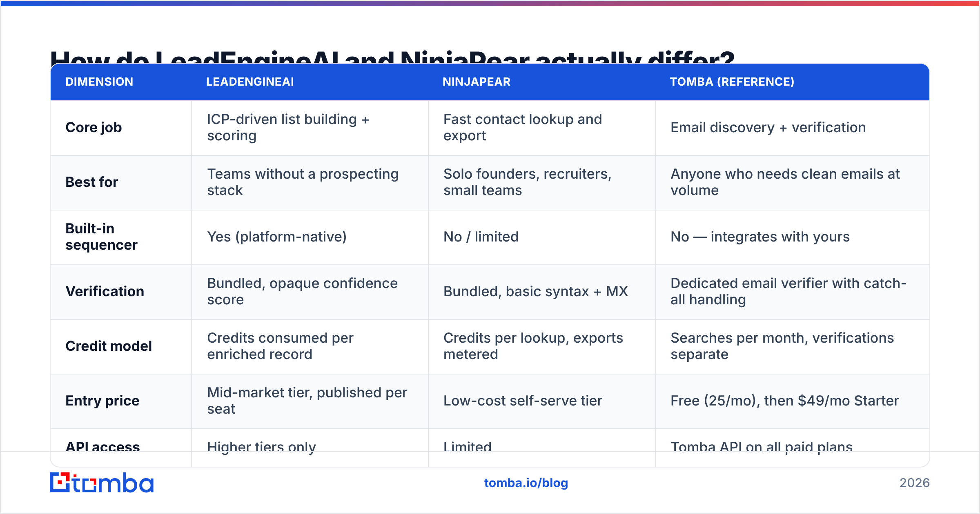
Task: Click the LEADENGINEAI column header
Action: pyautogui.click(x=250, y=82)
